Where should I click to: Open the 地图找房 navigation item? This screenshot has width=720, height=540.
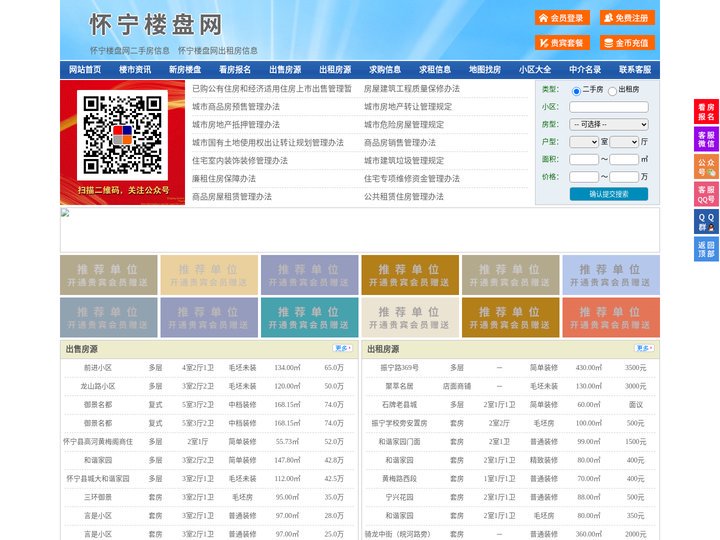point(485,69)
